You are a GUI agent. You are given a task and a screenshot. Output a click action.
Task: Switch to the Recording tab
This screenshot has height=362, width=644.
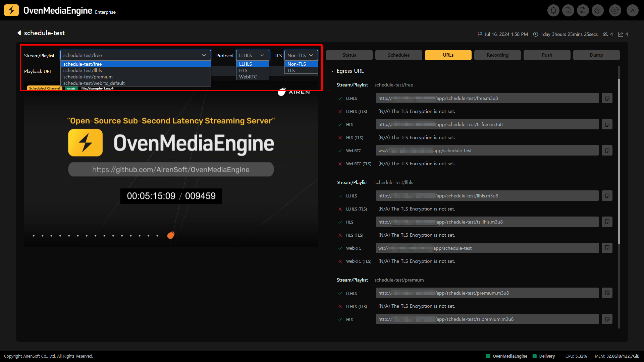coord(497,55)
